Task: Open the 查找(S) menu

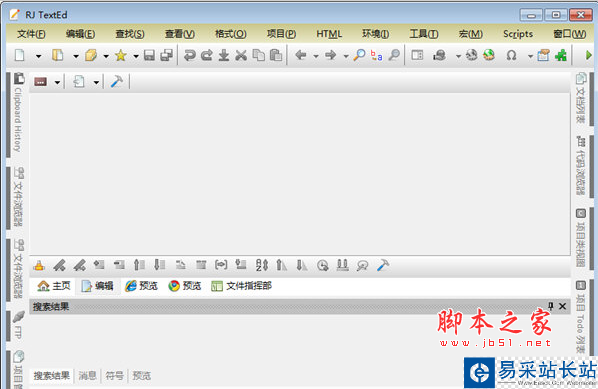Action: (x=130, y=34)
